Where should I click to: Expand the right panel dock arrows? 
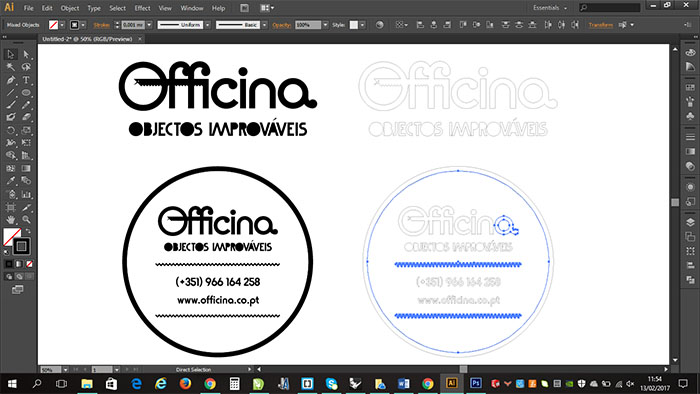(696, 37)
